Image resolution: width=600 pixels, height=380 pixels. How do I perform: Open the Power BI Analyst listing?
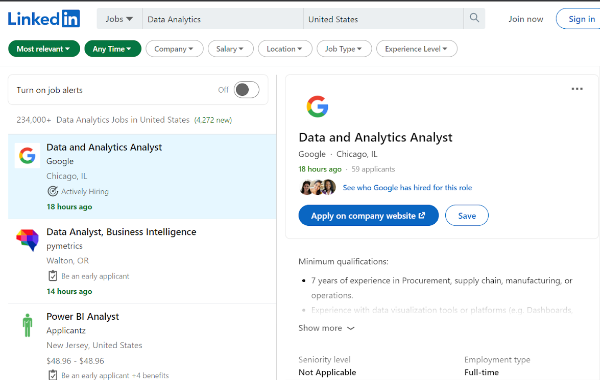point(83,317)
